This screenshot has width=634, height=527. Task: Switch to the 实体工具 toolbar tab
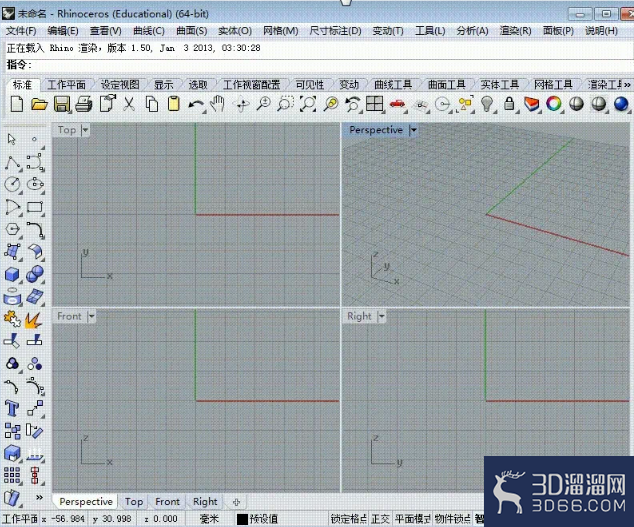click(500, 85)
